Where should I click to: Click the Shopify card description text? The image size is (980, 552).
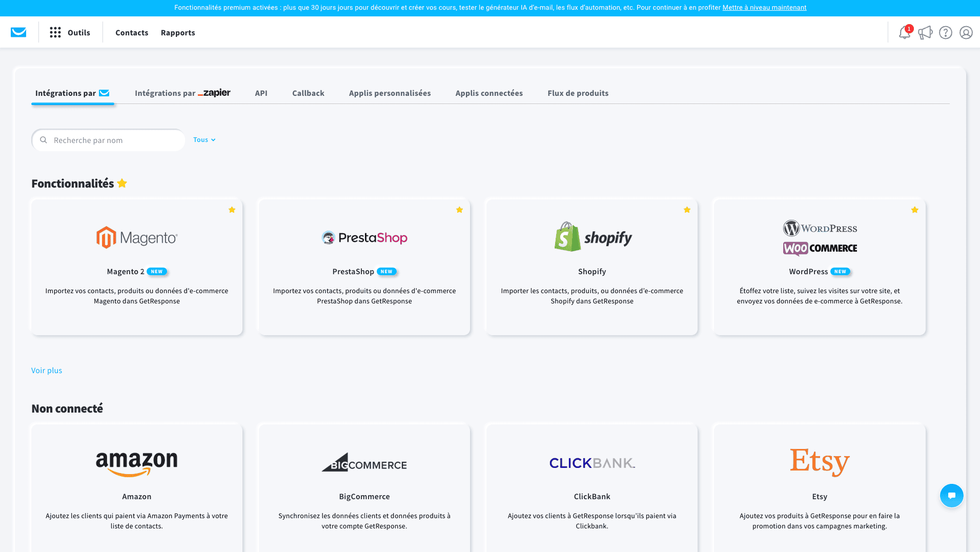click(592, 296)
